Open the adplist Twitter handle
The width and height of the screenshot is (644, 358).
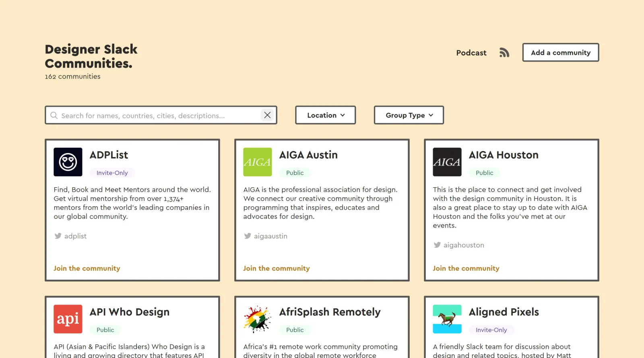(75, 236)
